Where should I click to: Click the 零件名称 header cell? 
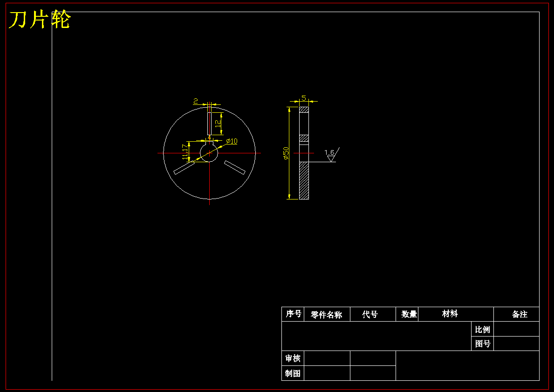327,314
